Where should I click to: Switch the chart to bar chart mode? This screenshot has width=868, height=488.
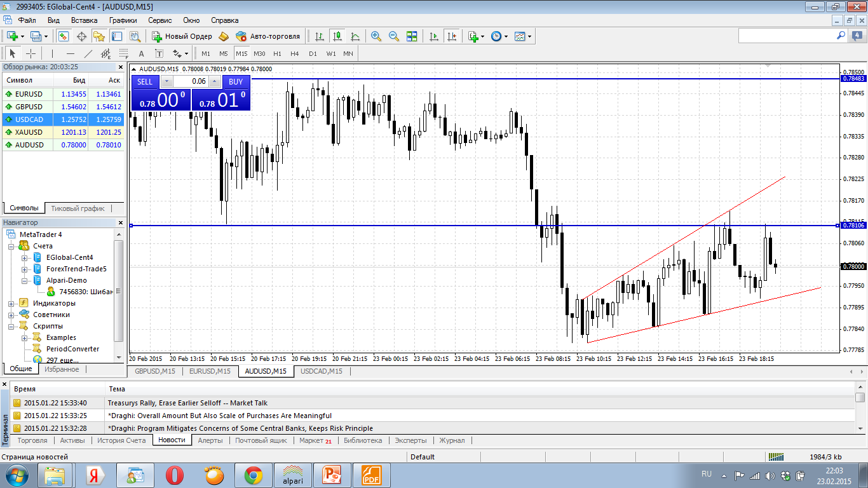(x=319, y=36)
